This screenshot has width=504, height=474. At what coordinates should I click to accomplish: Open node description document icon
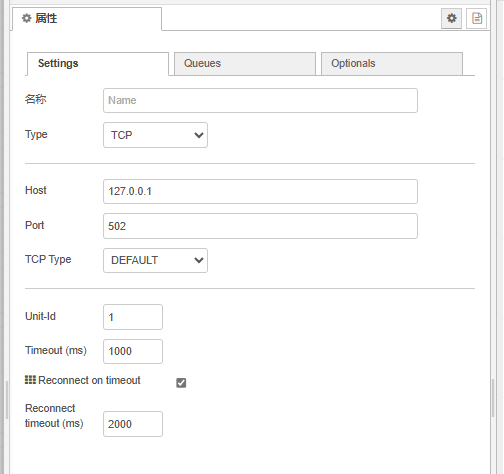tap(476, 18)
